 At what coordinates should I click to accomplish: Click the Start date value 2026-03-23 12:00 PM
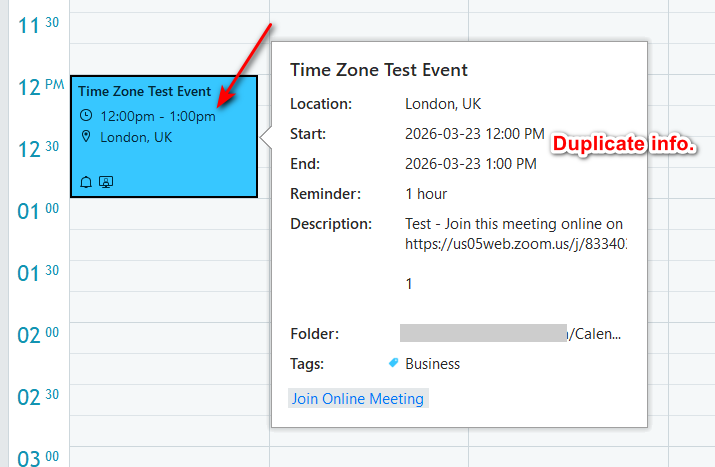coord(475,134)
